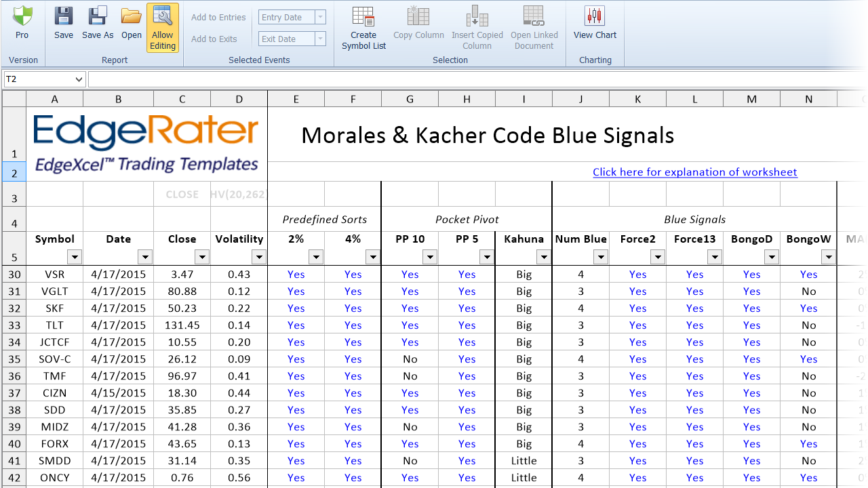Open the cell name box dropdown
The image size is (868, 488).
[79, 79]
